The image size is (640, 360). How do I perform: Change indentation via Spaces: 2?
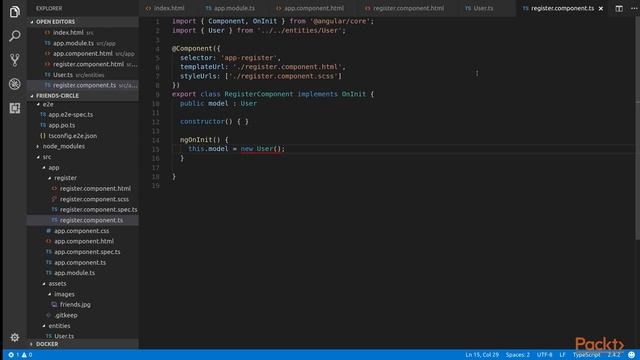[x=518, y=355]
